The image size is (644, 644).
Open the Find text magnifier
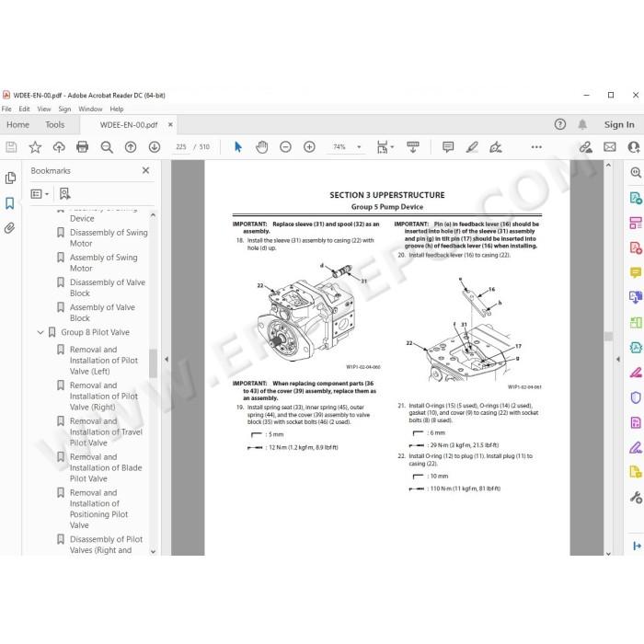107,147
